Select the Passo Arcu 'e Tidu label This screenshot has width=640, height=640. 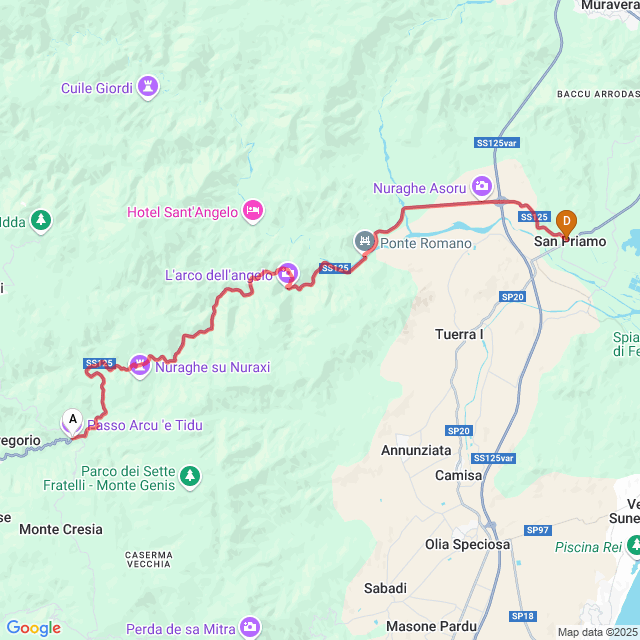point(145,425)
